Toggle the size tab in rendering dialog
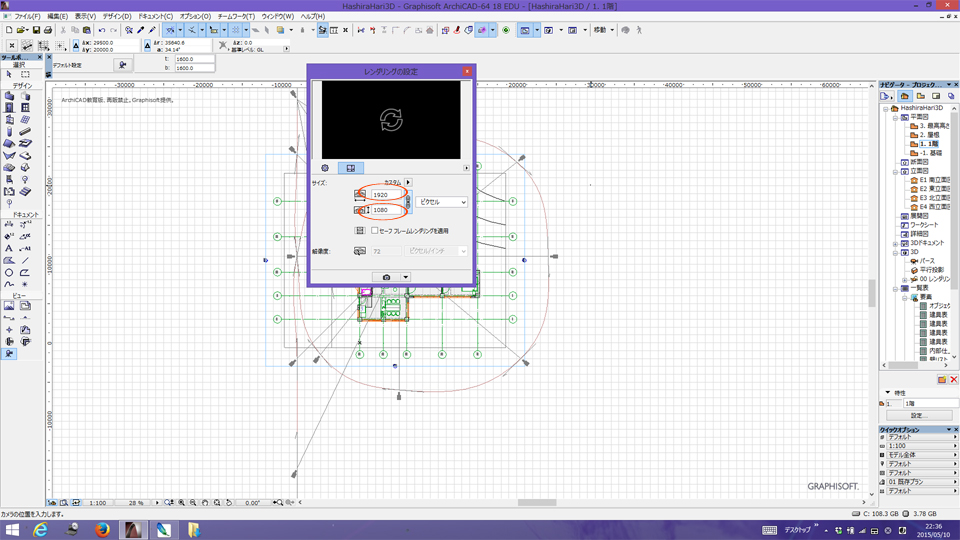The image size is (960, 540). click(x=351, y=168)
